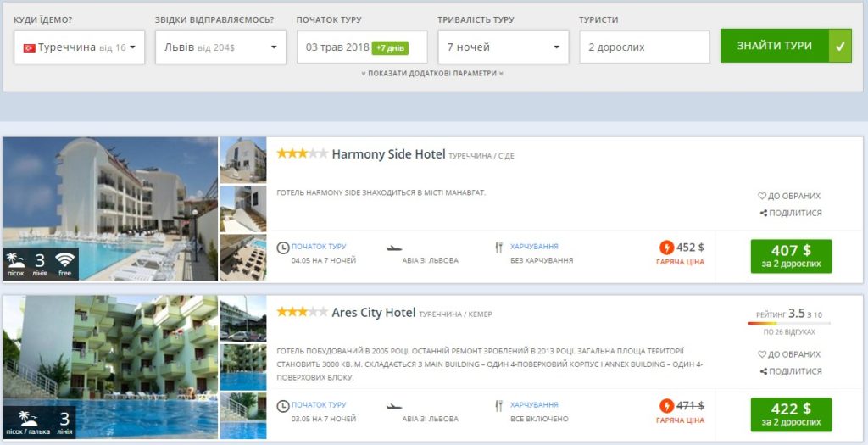Click the 2 дорослих tourists field

(x=644, y=47)
